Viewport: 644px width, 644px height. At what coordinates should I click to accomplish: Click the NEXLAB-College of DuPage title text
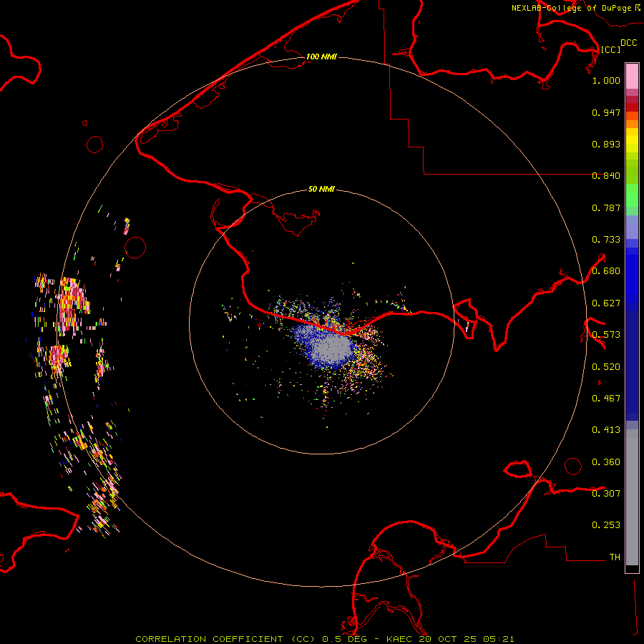point(571,8)
